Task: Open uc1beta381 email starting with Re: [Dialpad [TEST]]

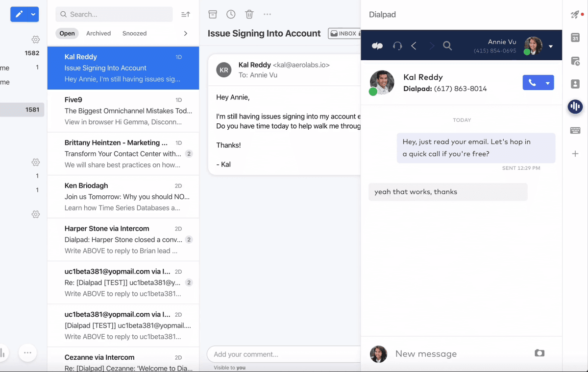Action: click(x=123, y=282)
